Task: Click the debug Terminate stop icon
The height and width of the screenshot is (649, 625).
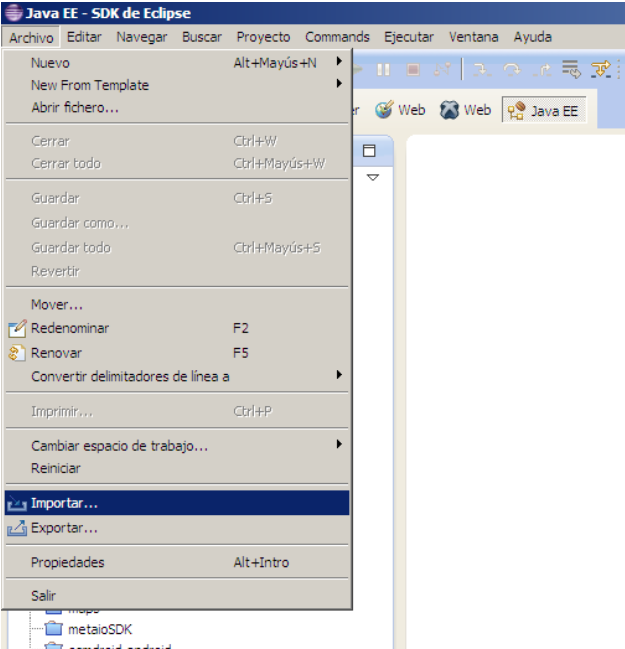Action: point(413,70)
